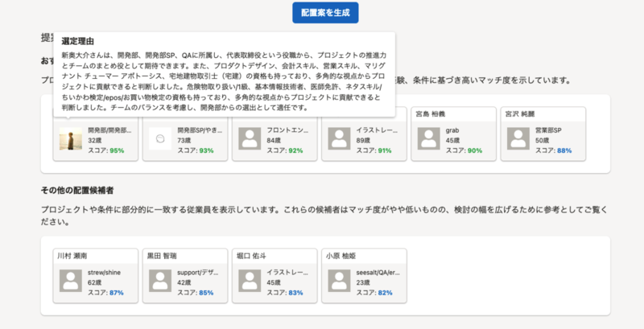This screenshot has width=644, height=329.
Task: Select the strew/shine label
Action: click(105, 273)
